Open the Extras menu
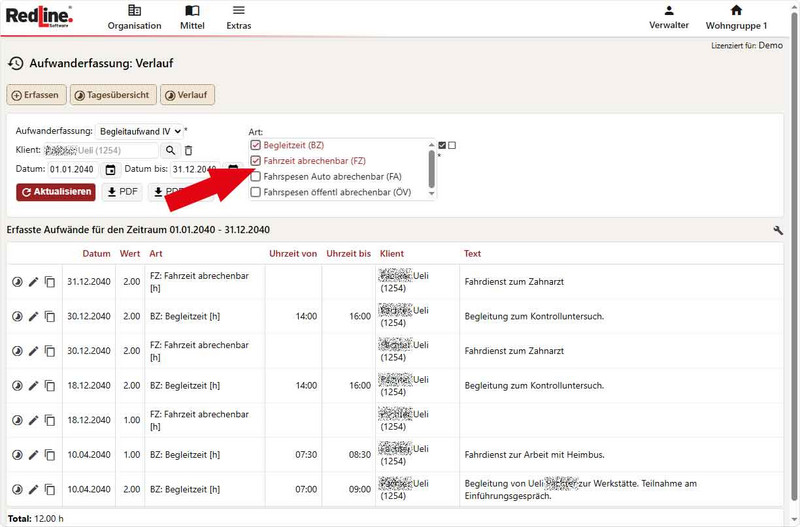This screenshot has width=800, height=527. 238,17
